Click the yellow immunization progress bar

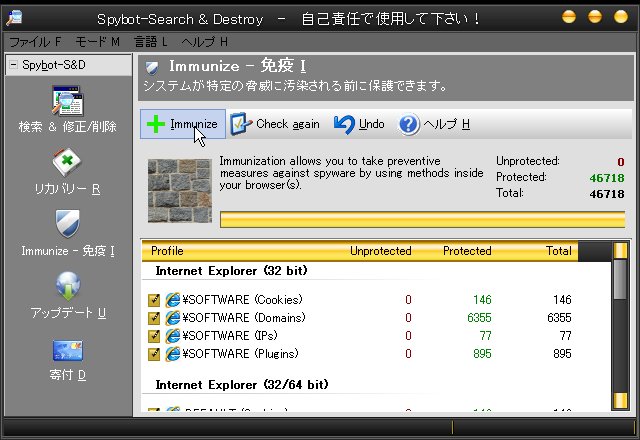tap(422, 220)
